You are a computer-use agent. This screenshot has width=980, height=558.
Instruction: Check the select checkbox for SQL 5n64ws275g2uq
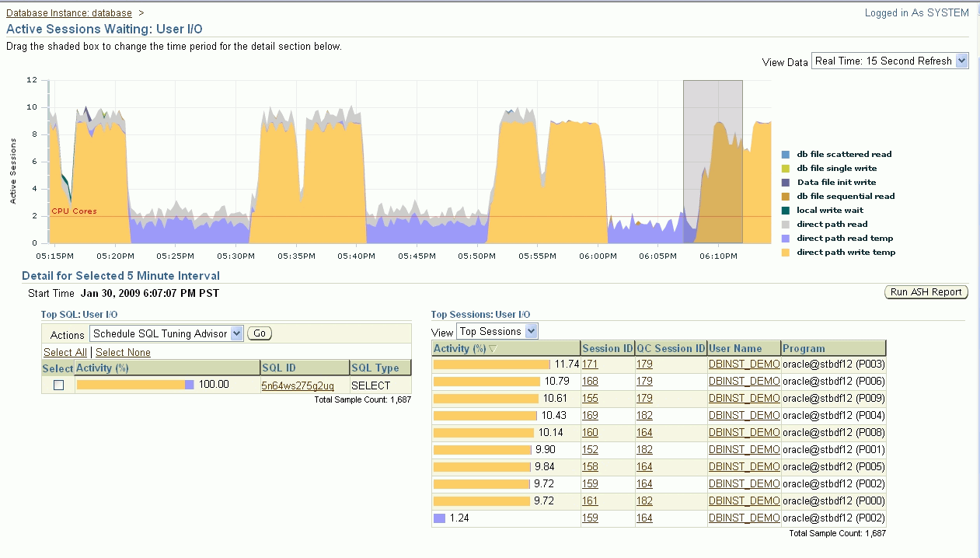click(x=58, y=385)
